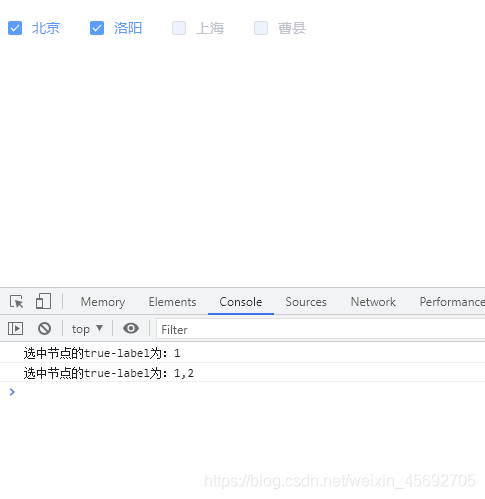
Task: Create live expression via eye icon
Action: [131, 328]
